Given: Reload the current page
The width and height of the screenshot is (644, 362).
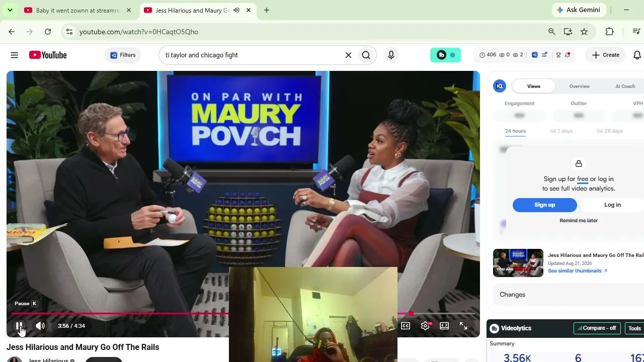Looking at the screenshot, I should (48, 32).
